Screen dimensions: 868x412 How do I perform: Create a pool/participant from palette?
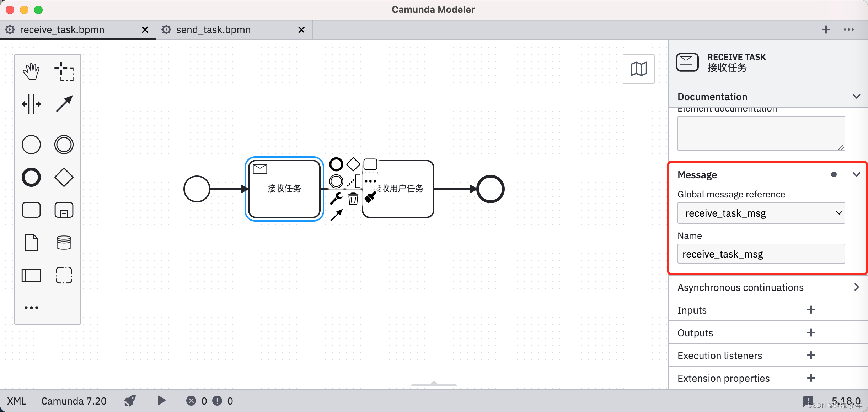tap(31, 275)
